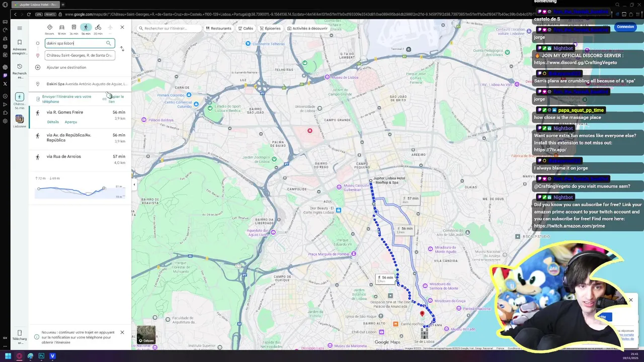Open Photoshop from the taskbar
This screenshot has height=362, width=644.
(x=41, y=356)
